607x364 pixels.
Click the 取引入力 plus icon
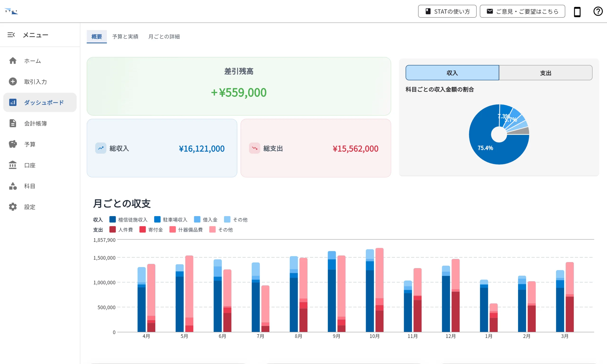coord(13,82)
